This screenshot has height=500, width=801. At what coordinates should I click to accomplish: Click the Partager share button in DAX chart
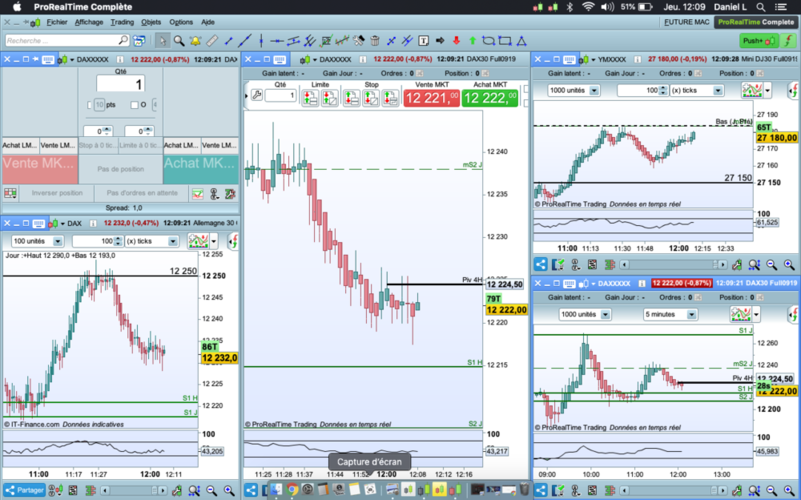(x=25, y=490)
